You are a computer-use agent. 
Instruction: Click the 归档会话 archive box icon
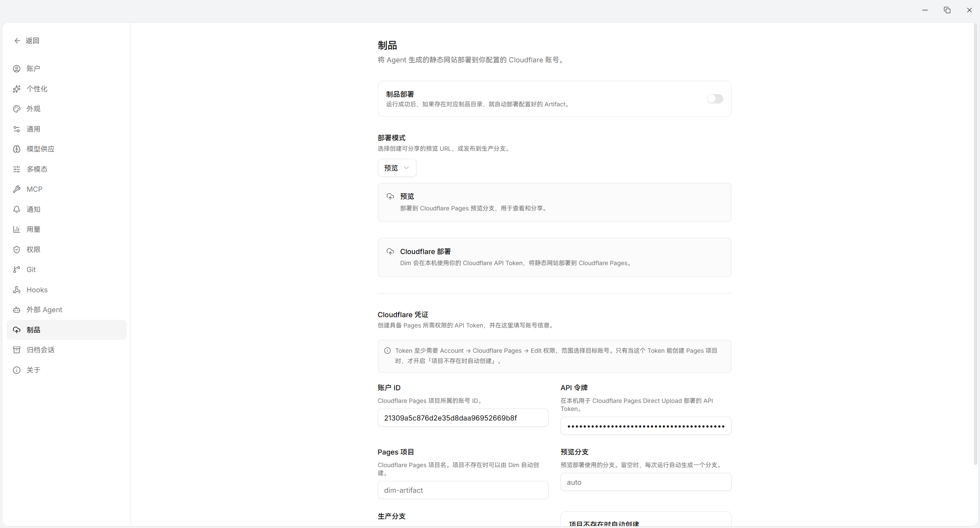click(16, 350)
